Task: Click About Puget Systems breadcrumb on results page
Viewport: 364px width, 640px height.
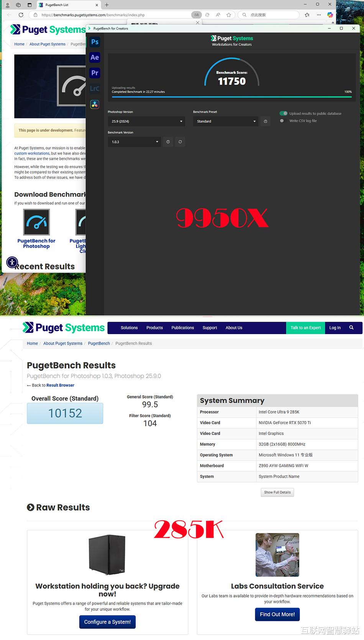Action: [x=63, y=344]
